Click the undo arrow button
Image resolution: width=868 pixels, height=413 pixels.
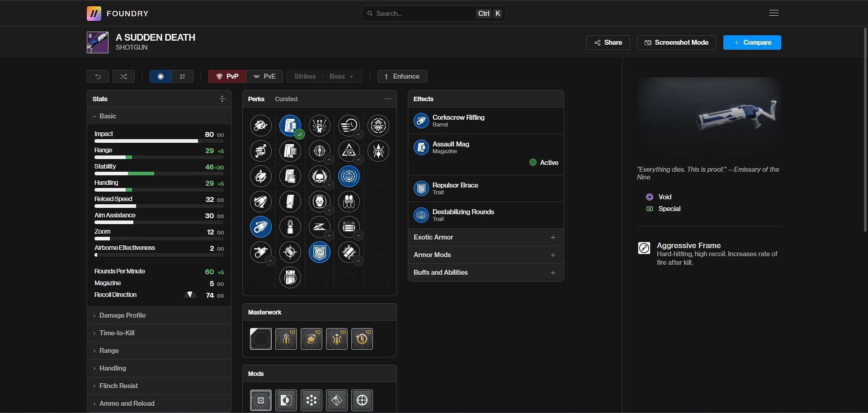pyautogui.click(x=98, y=76)
